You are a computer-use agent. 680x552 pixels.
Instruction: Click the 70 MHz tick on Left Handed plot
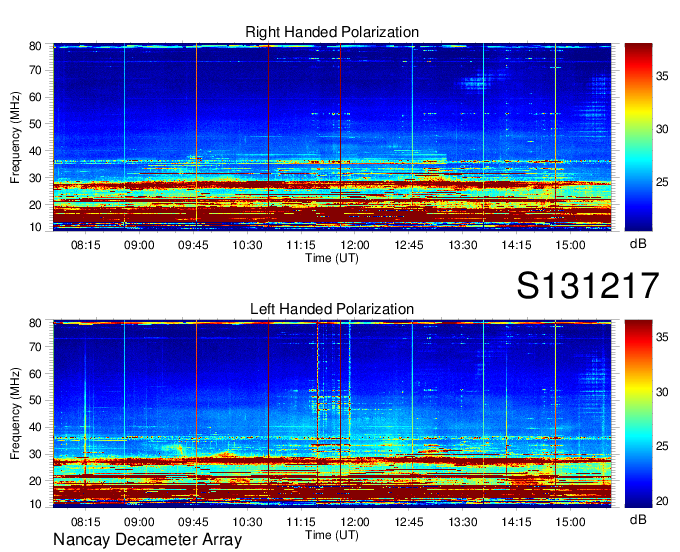point(35,347)
